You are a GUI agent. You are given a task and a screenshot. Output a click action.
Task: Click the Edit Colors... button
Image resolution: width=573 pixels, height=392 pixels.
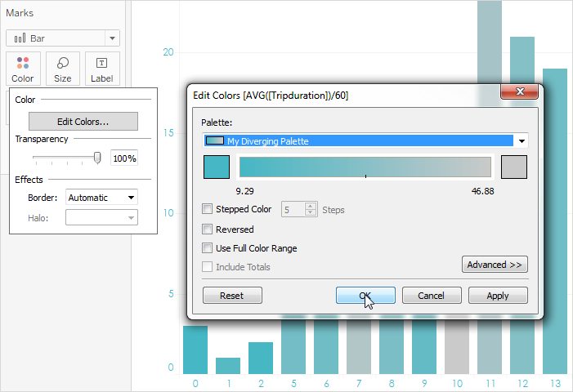click(83, 122)
